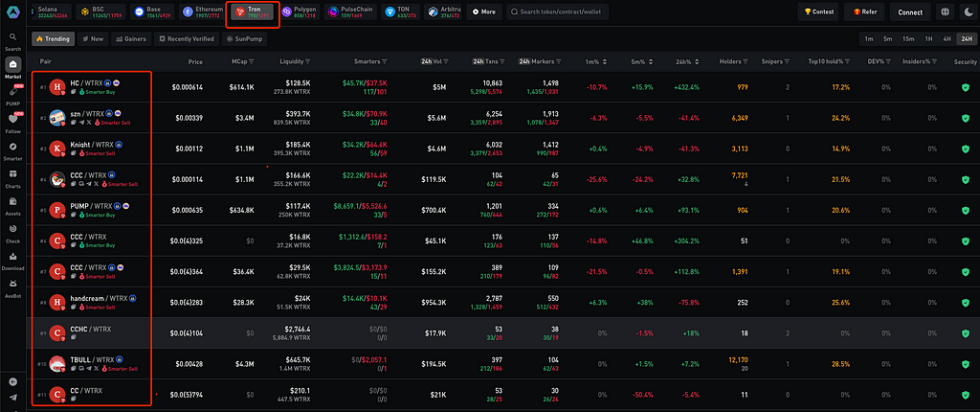Focus the Search token/contract/wallet field
The image size is (980, 412).
coord(558,11)
